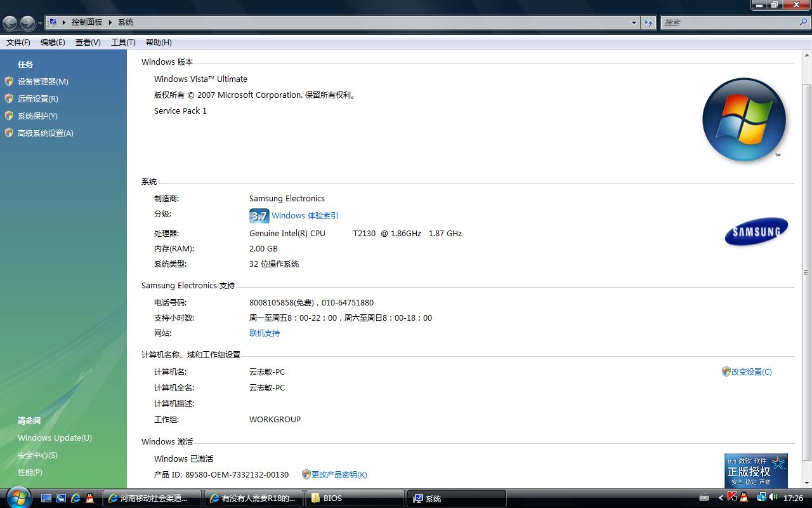Click the 正版授权 genuine Microsoft software badge

click(x=756, y=471)
